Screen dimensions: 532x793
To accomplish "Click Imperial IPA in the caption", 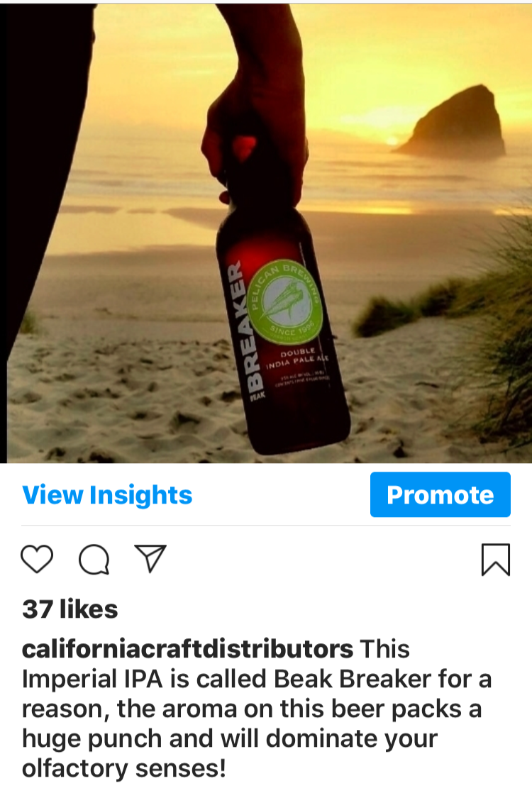I will (x=92, y=679).
